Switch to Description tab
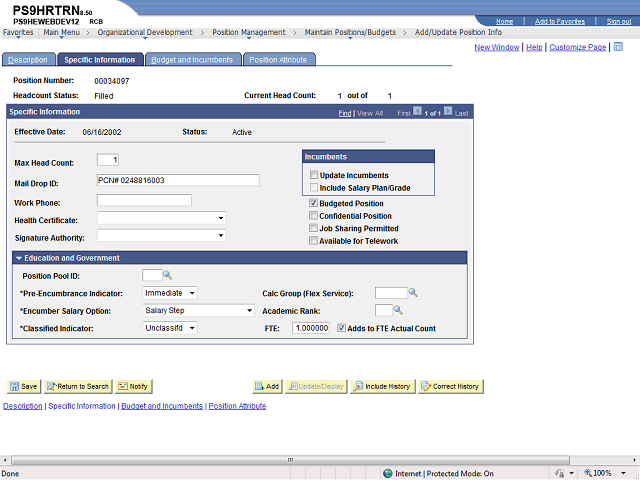Screen dimensions: 640x480 pos(28,60)
